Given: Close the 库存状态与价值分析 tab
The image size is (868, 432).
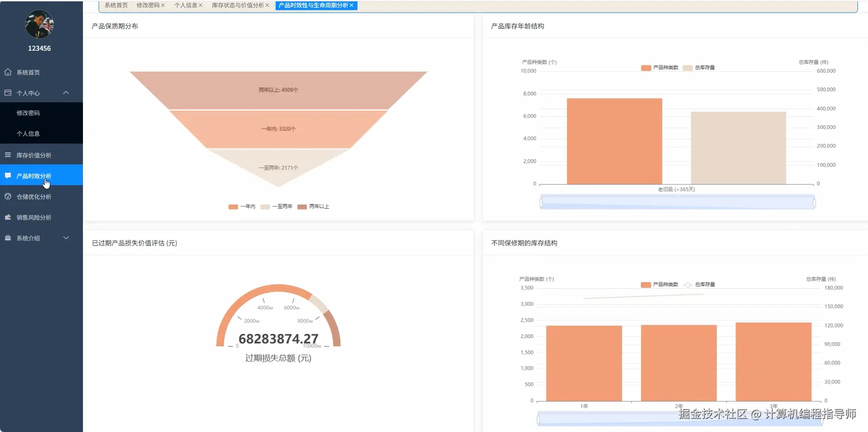Looking at the screenshot, I should click(267, 6).
